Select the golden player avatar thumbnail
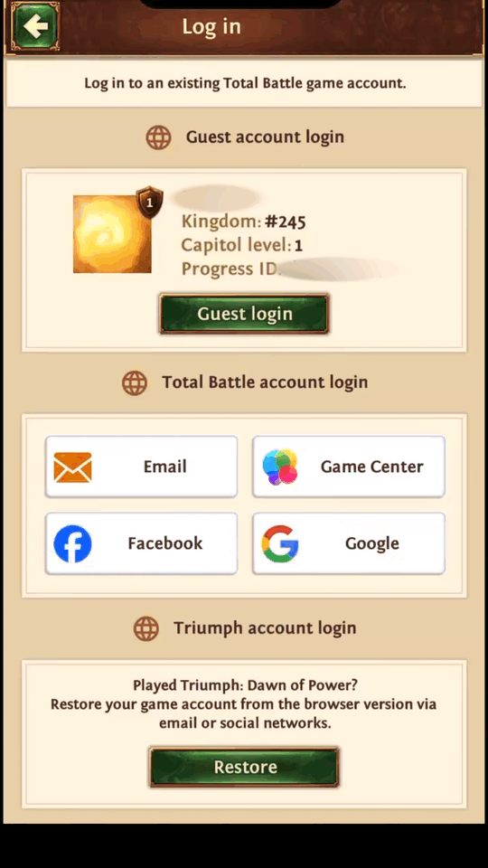The width and height of the screenshot is (488, 868). coord(112,233)
